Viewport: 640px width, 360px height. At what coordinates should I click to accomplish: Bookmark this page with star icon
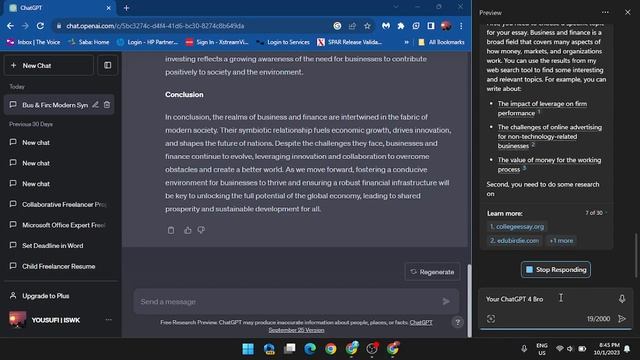click(x=367, y=26)
